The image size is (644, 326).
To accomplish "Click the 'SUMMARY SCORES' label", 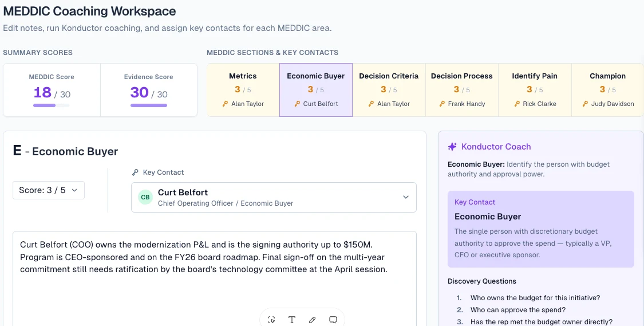I will click(38, 53).
